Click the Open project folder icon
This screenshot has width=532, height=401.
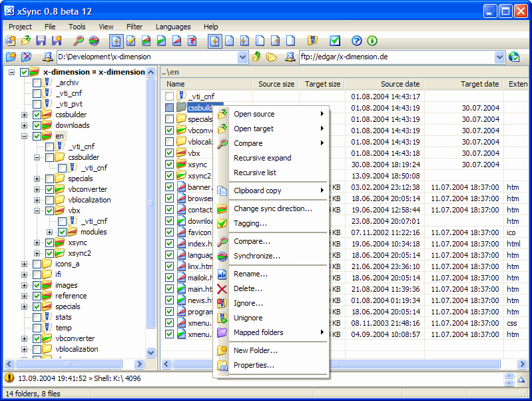[x=26, y=41]
